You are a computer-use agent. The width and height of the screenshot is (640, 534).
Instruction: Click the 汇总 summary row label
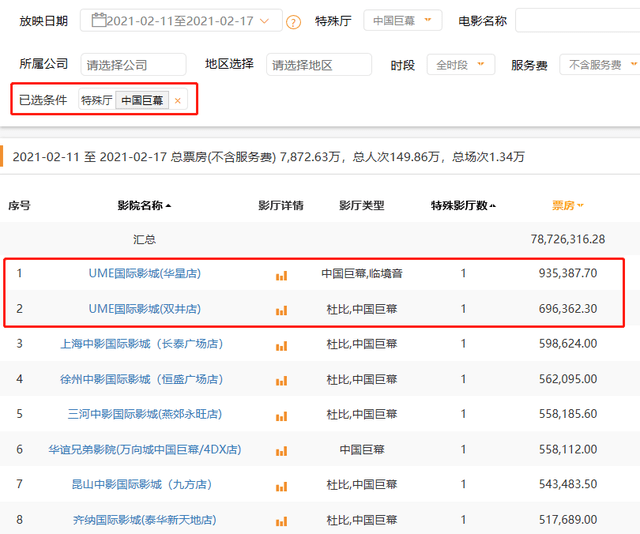pos(144,239)
